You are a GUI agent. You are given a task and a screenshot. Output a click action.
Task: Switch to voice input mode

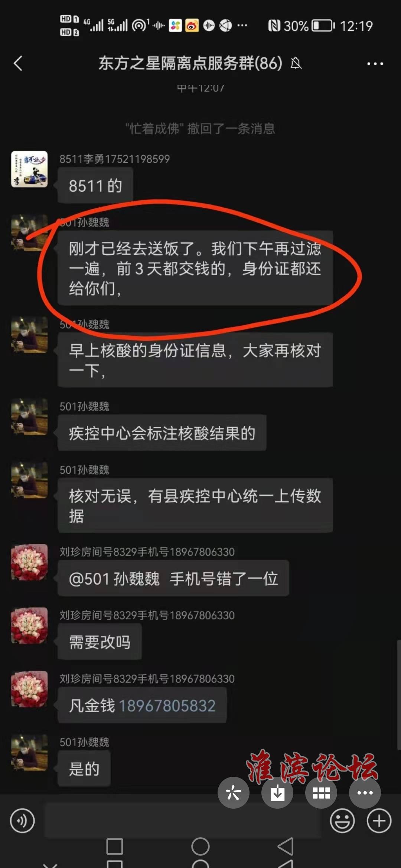[x=22, y=821]
